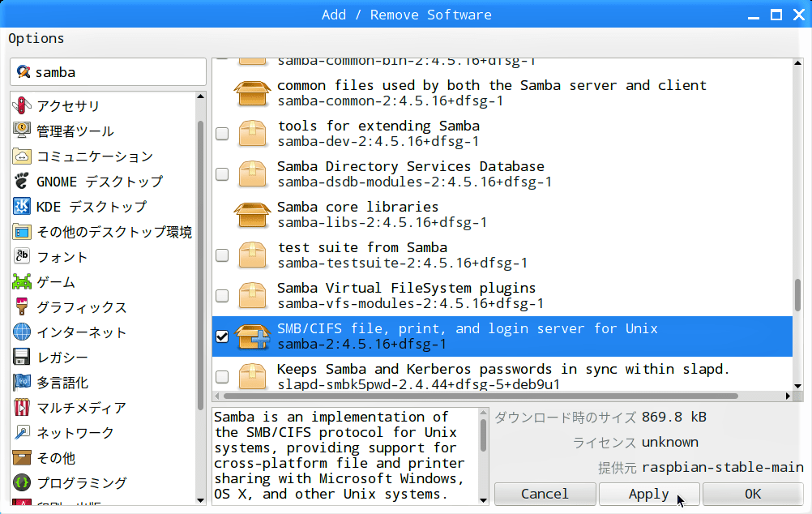Select the グラフィックス paintbrush icon
This screenshot has width=812, height=514.
[x=22, y=306]
